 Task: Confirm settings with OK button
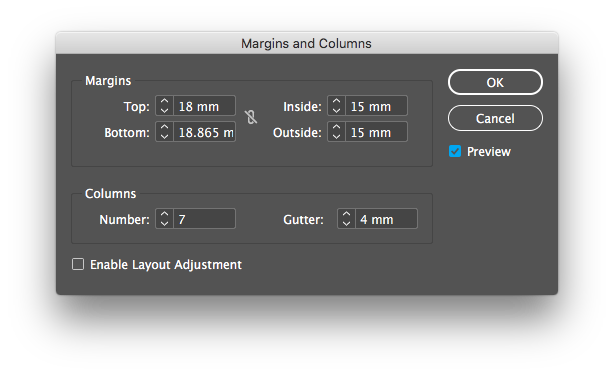click(x=495, y=82)
